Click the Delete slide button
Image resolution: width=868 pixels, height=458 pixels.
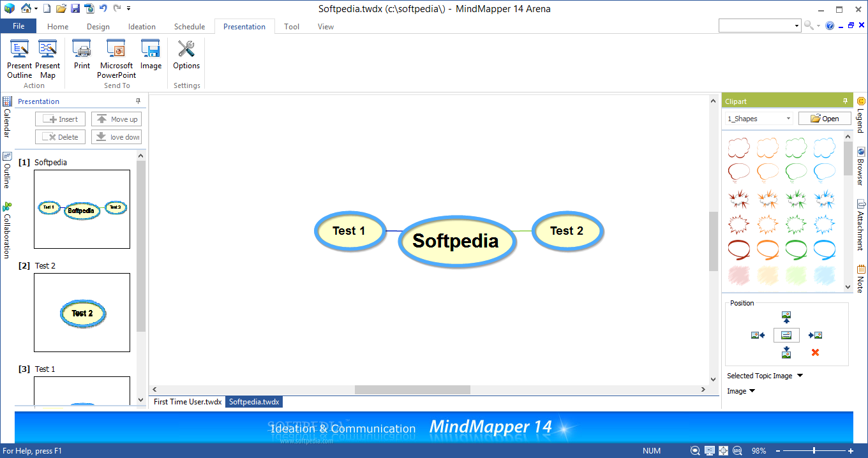tap(60, 137)
